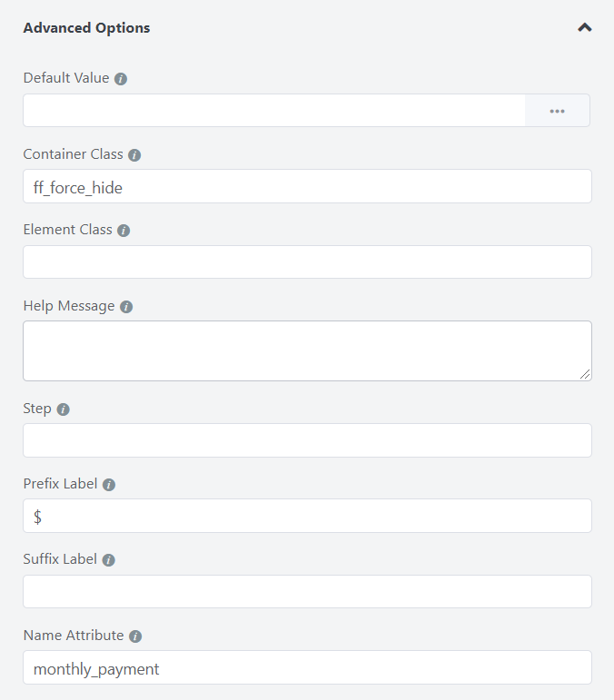Open the Help Message info icon

pyautogui.click(x=126, y=307)
